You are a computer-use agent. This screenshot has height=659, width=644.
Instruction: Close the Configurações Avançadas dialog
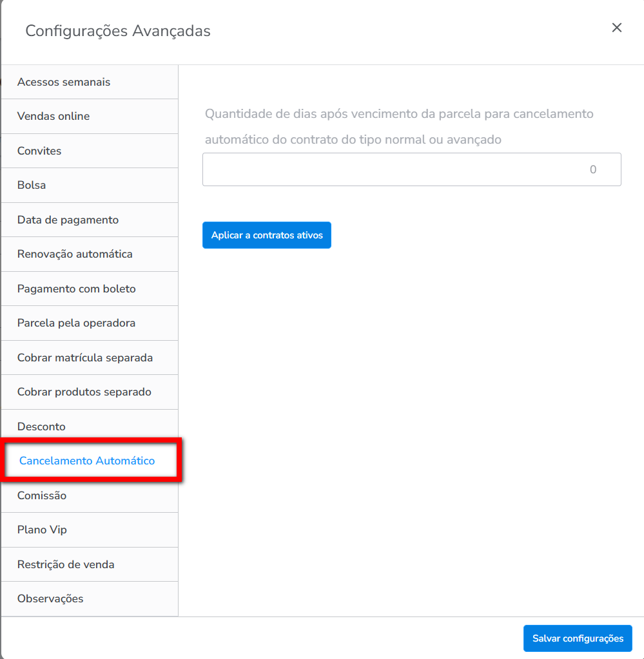(617, 28)
